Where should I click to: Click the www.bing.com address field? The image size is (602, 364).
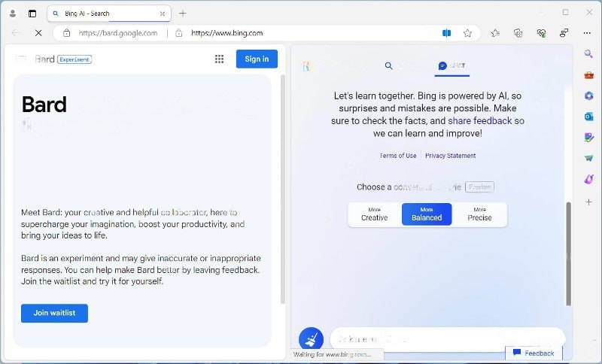point(227,33)
